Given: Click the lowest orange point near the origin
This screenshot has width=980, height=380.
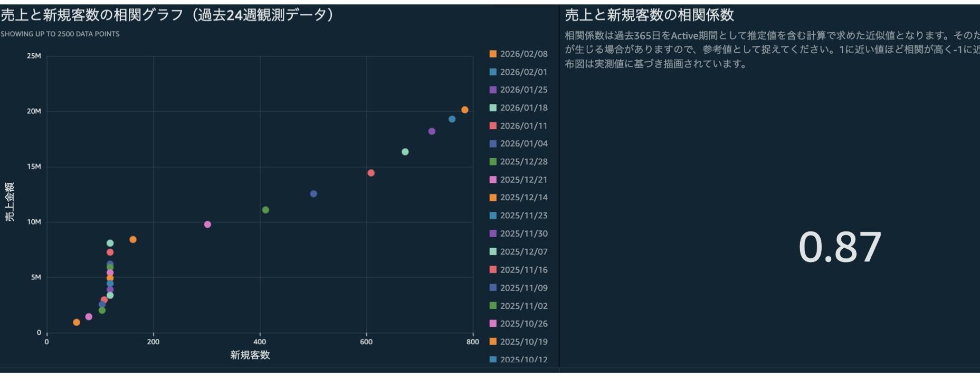Looking at the screenshot, I should [x=77, y=323].
